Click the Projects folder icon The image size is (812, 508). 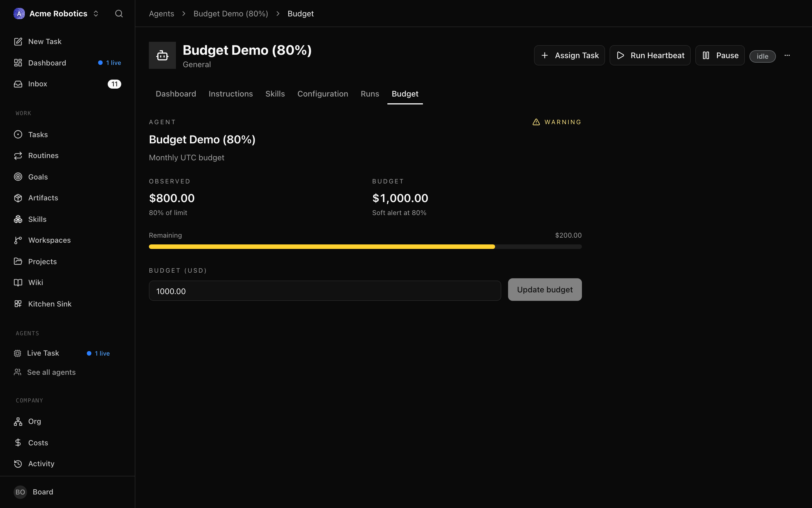click(x=18, y=261)
